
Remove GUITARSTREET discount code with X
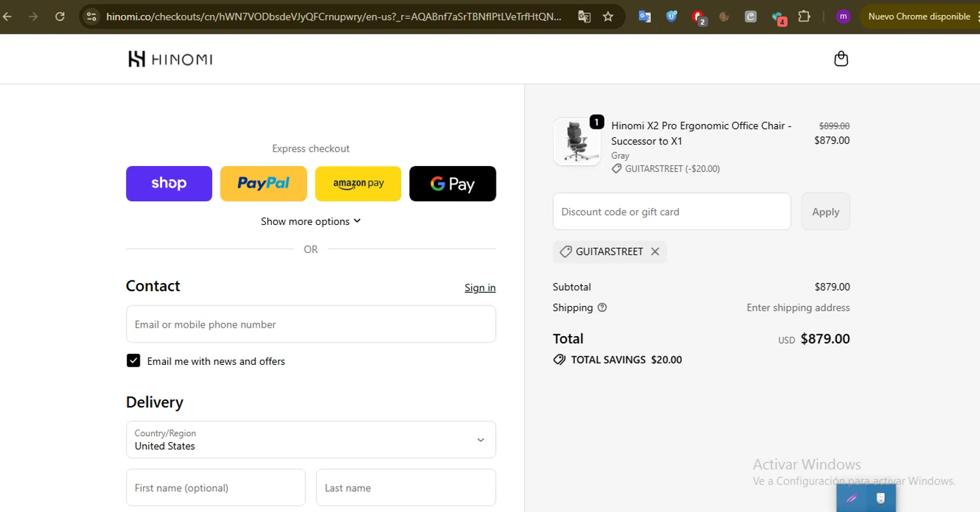(655, 252)
